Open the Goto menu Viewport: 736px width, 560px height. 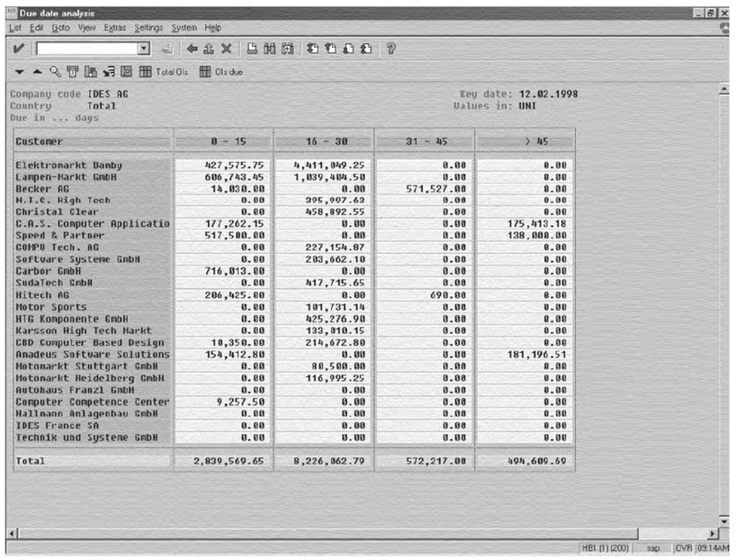pyautogui.click(x=61, y=29)
